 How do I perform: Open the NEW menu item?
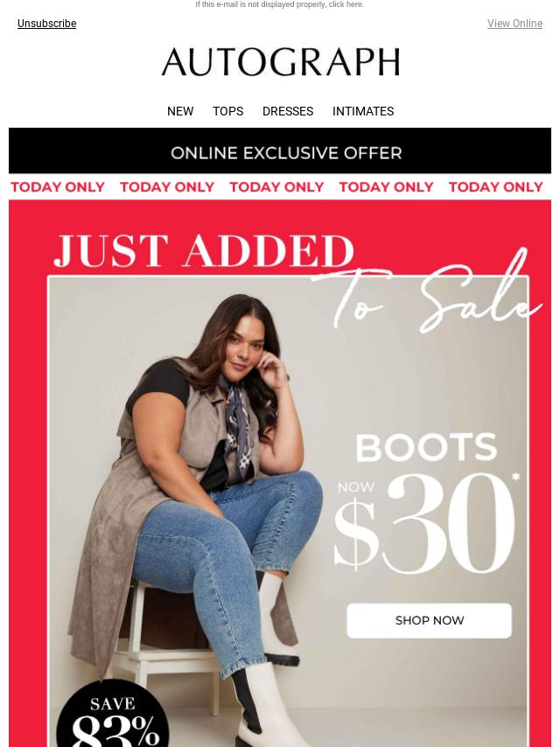180,111
